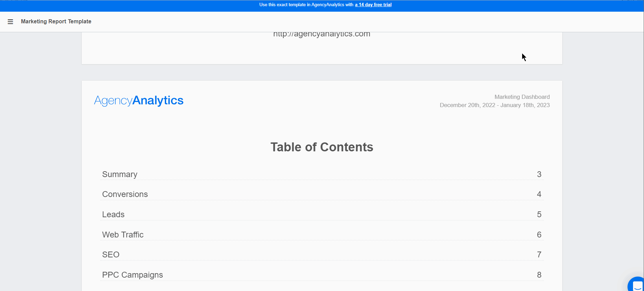Click the Marketing Dashboard header label
Viewport: 644px width, 291px height.
[522, 97]
